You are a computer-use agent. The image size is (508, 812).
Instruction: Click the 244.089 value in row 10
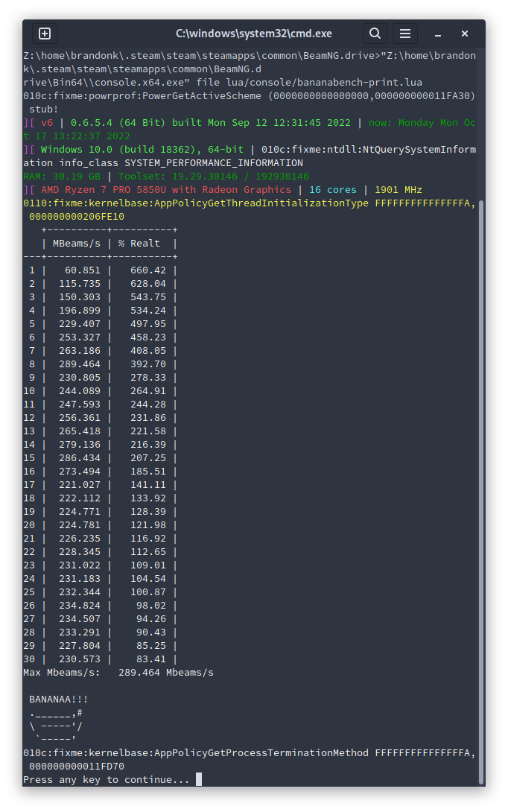coord(80,391)
